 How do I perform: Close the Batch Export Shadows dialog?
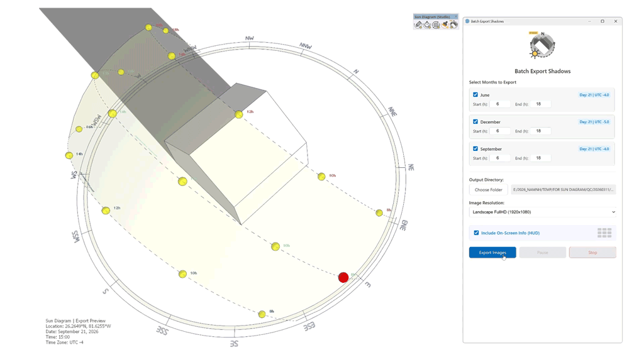tap(616, 21)
